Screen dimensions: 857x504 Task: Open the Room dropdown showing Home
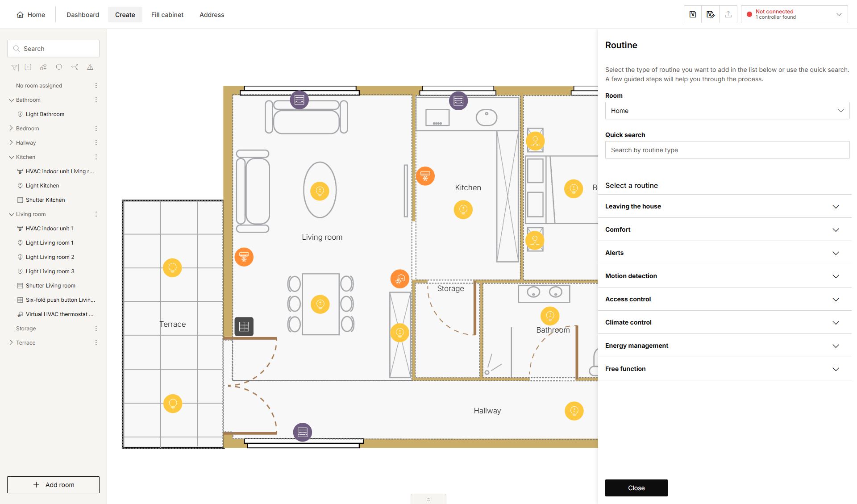[727, 111]
